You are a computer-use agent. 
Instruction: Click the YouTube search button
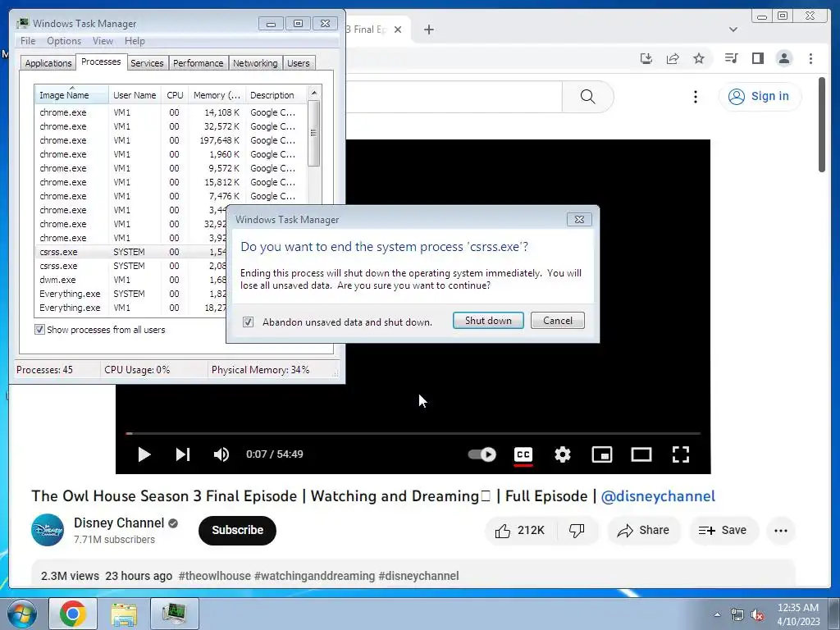click(587, 97)
